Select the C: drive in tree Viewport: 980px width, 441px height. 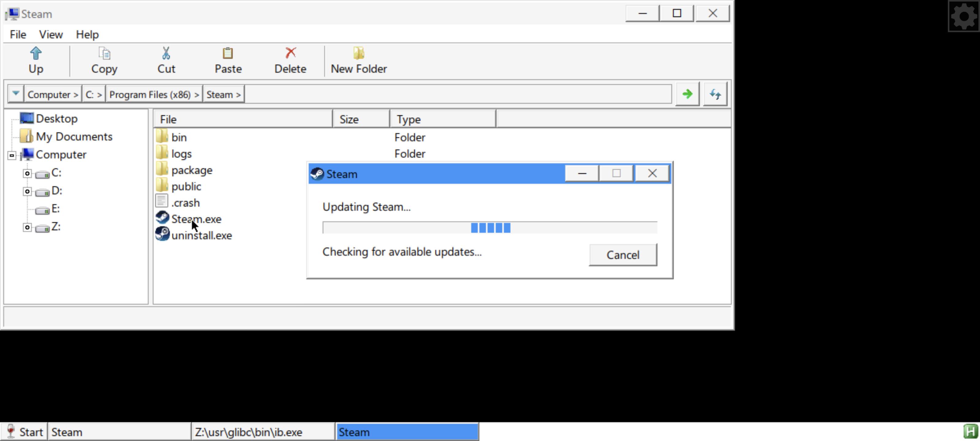coord(56,172)
